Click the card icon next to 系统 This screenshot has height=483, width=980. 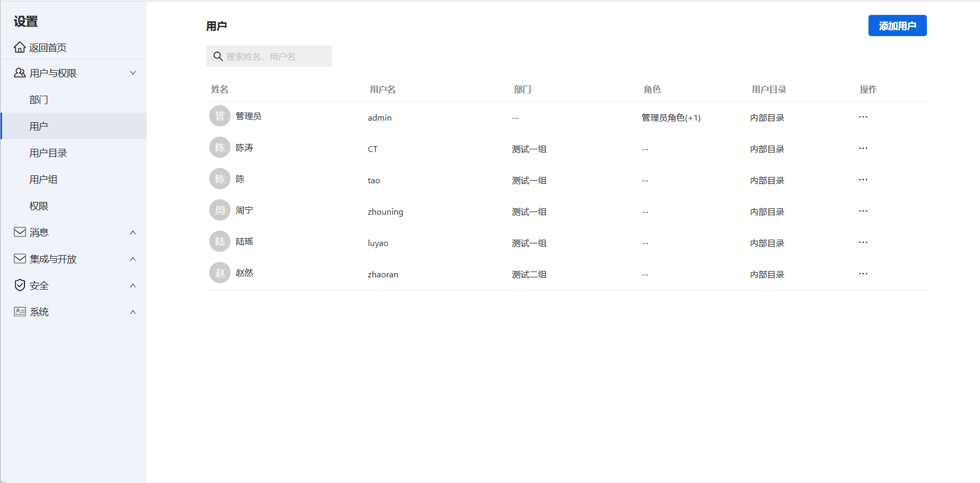click(x=19, y=311)
